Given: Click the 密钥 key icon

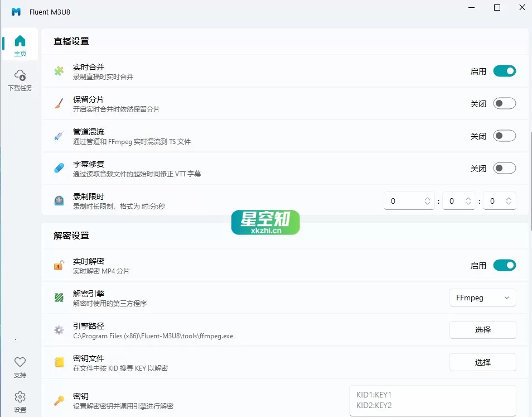Looking at the screenshot, I should point(59,400).
